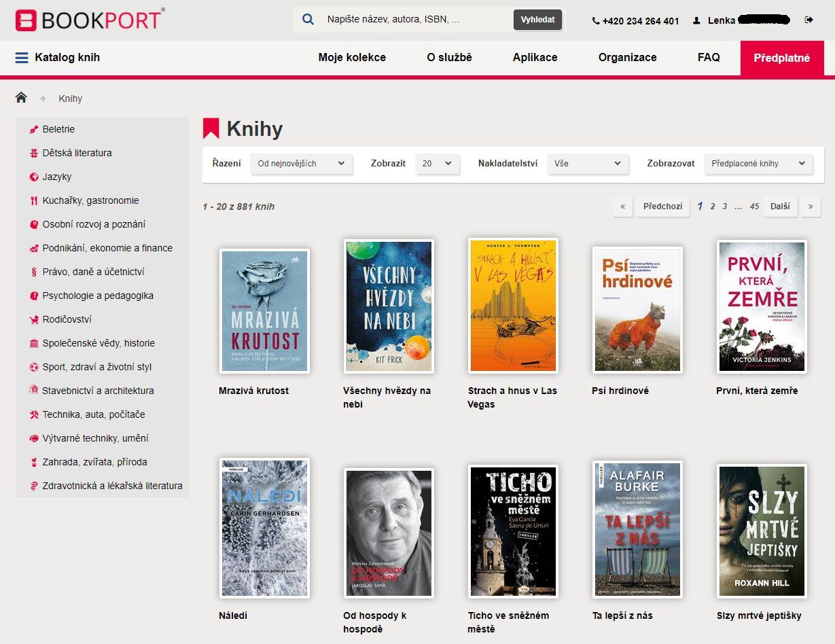This screenshot has width=835, height=644.
Task: Click the logout icon beside user name
Action: (809, 20)
